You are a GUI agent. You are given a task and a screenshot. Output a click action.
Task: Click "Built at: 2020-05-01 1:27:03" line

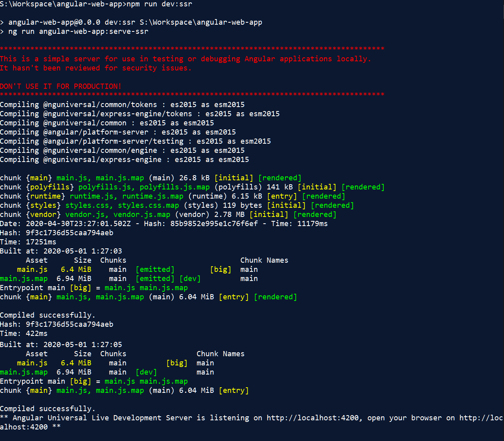click(61, 251)
